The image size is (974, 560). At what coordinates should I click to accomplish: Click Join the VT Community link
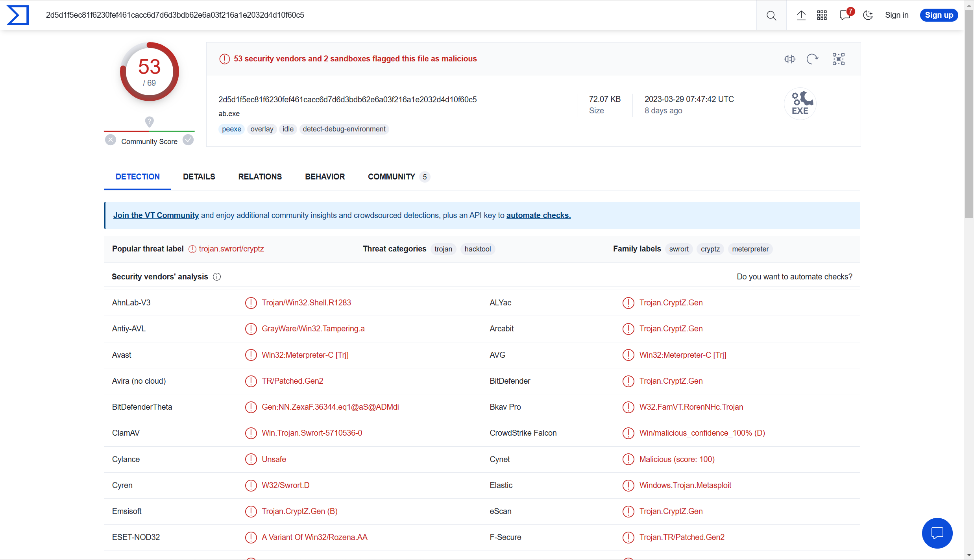pyautogui.click(x=156, y=215)
